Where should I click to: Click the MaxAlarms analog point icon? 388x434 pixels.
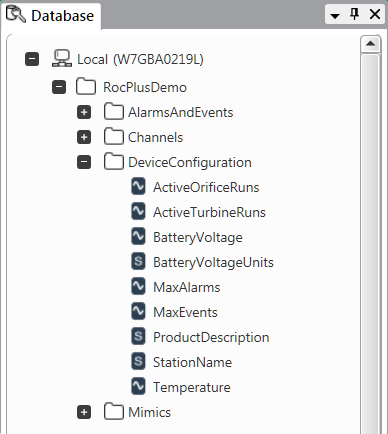138,286
